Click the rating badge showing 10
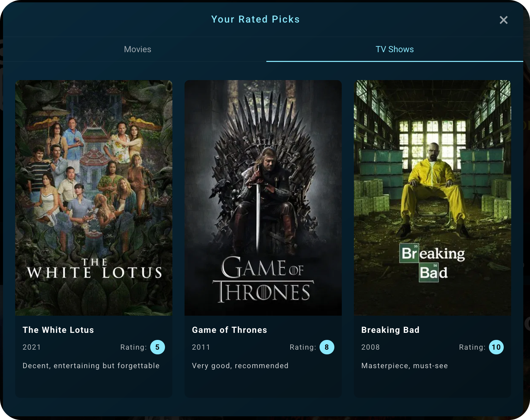 [x=496, y=347]
